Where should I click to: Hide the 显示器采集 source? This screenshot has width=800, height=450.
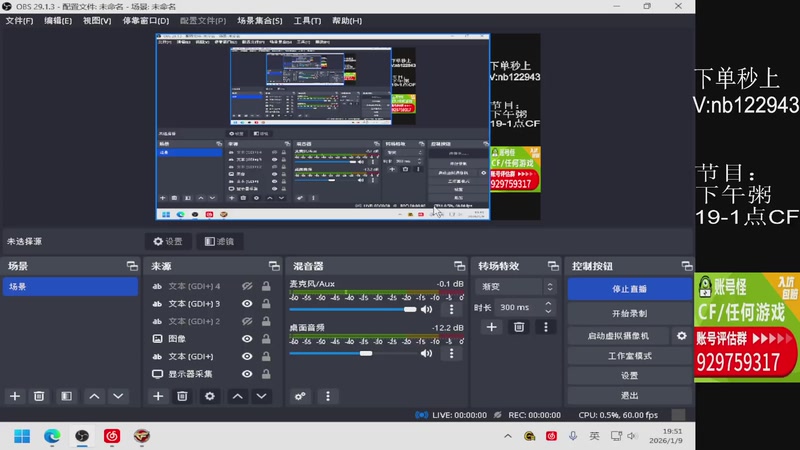click(x=247, y=374)
